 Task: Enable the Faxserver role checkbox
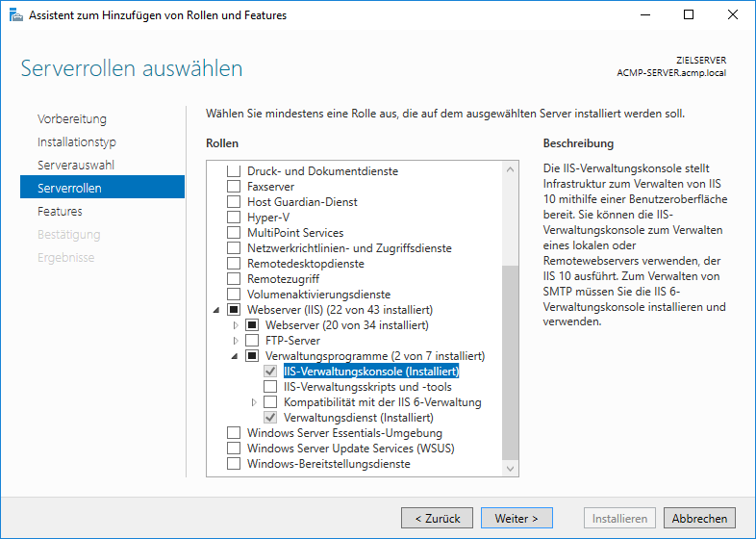[x=233, y=187]
